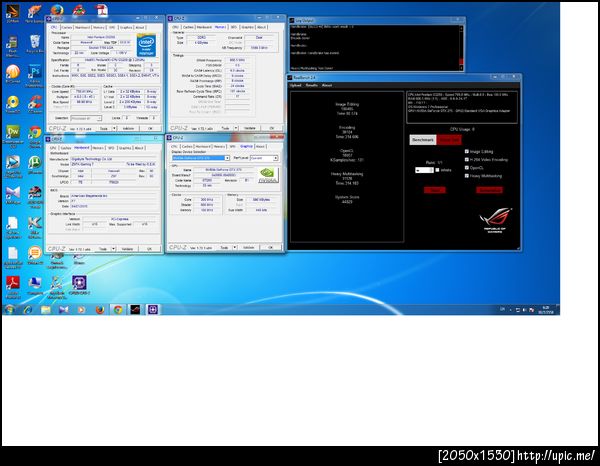Click Validate in CPU-Z CPU window
The image size is (600, 466).
coord(128,129)
